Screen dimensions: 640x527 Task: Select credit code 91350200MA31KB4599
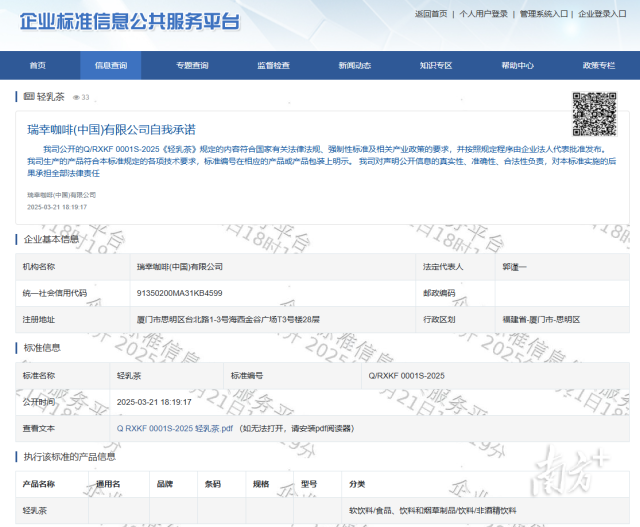[x=180, y=293]
